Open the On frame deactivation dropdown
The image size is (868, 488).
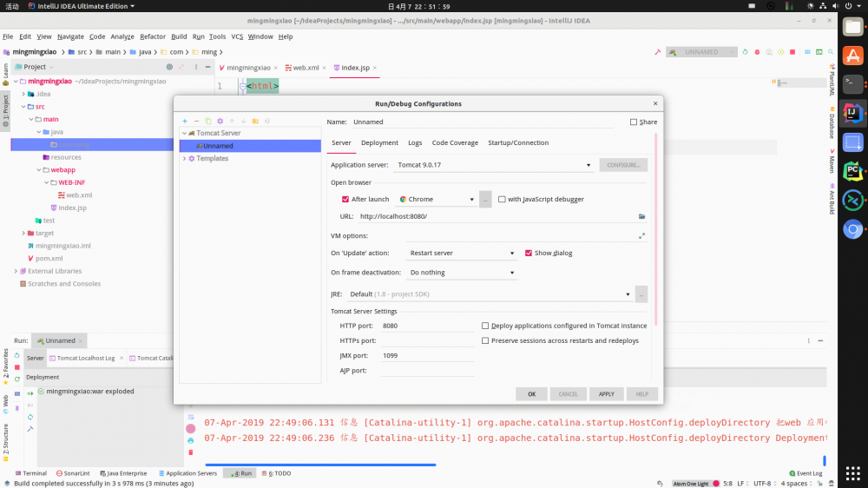[x=462, y=273]
